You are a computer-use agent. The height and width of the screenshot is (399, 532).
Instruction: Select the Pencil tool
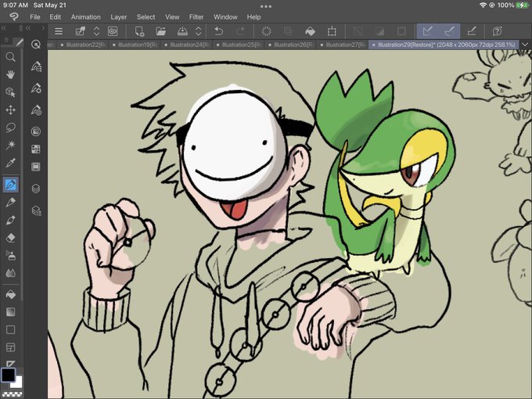[10, 202]
